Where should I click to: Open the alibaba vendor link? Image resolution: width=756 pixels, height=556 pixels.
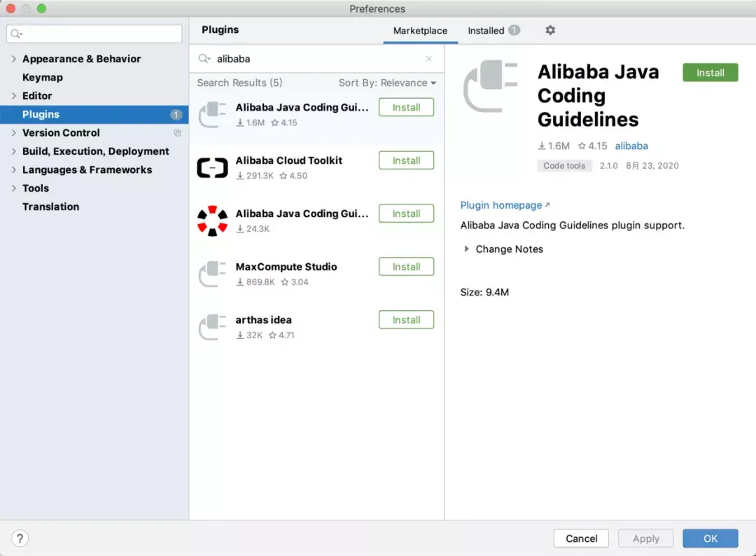(x=631, y=146)
